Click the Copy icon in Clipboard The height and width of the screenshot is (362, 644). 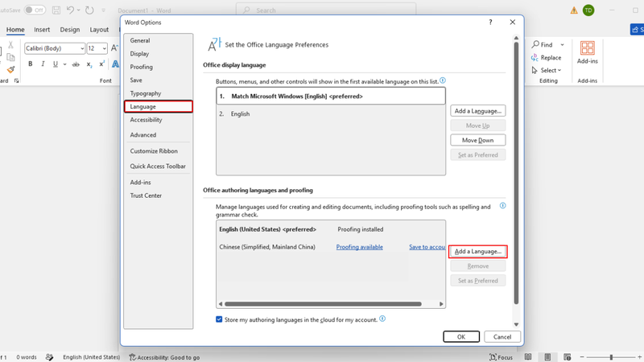[10, 57]
